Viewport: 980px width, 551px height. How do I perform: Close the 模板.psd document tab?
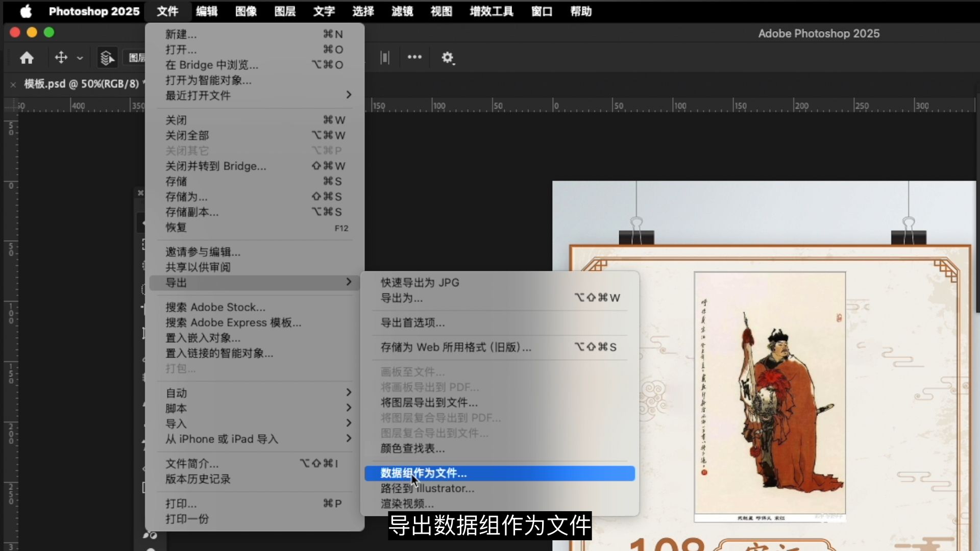pos(13,84)
